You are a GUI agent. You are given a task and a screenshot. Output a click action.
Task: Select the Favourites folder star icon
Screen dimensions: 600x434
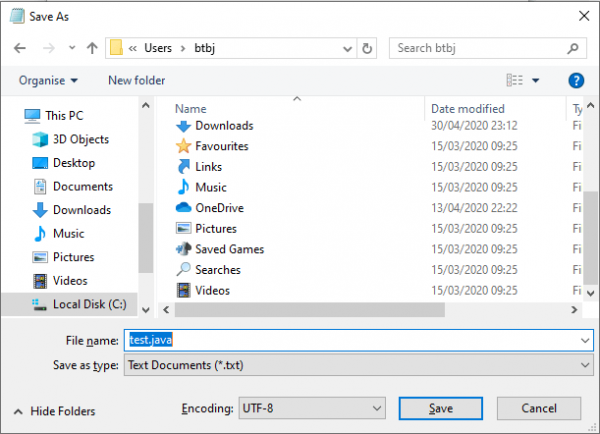[x=183, y=146]
